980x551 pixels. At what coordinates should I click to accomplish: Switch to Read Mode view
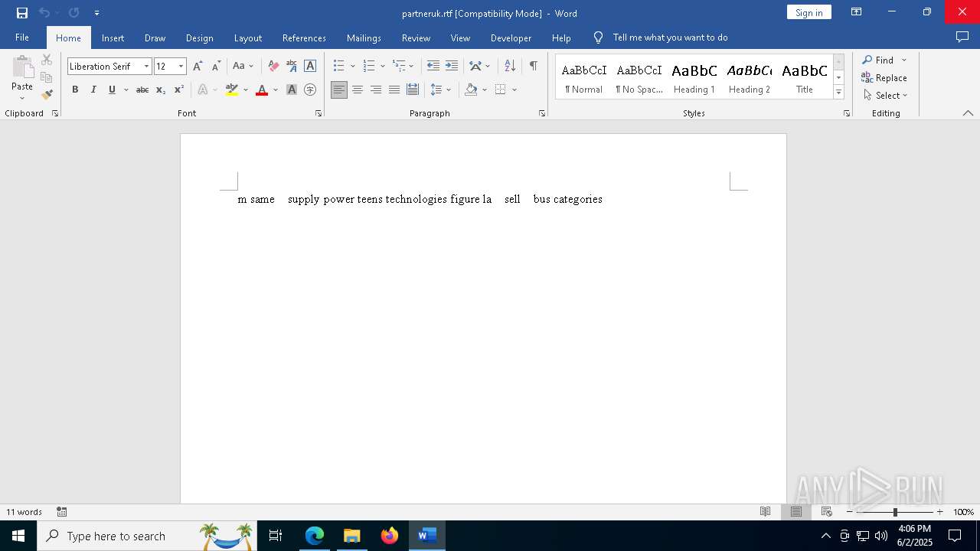(765, 512)
